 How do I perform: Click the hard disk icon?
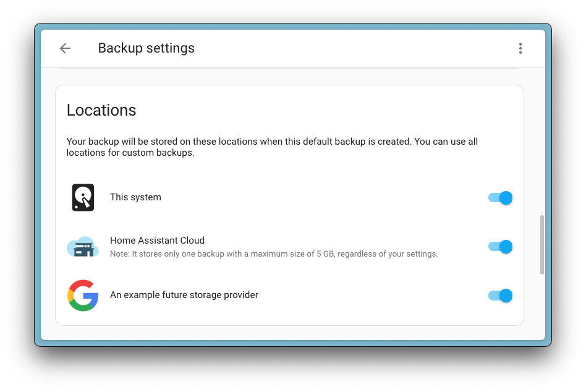[x=83, y=198]
